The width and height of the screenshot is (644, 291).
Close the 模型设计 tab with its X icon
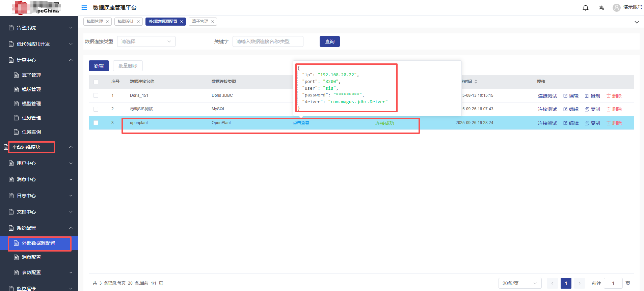(x=138, y=22)
